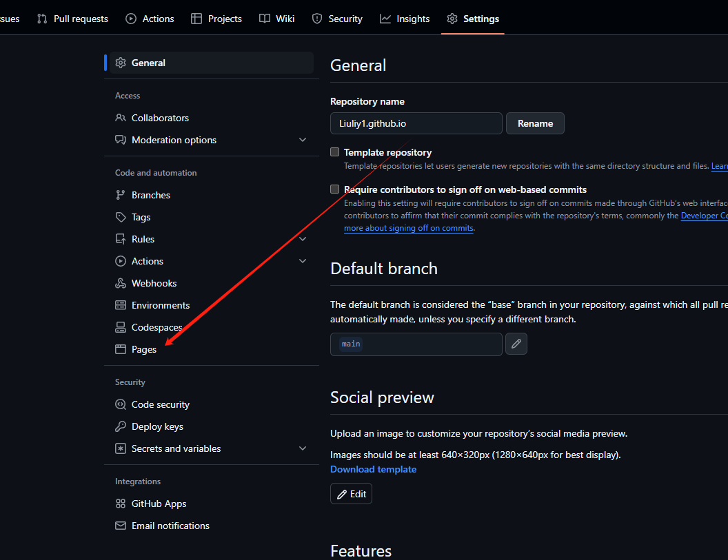The width and height of the screenshot is (728, 560).
Task: Expand Secrets and variables chevron
Action: click(303, 448)
